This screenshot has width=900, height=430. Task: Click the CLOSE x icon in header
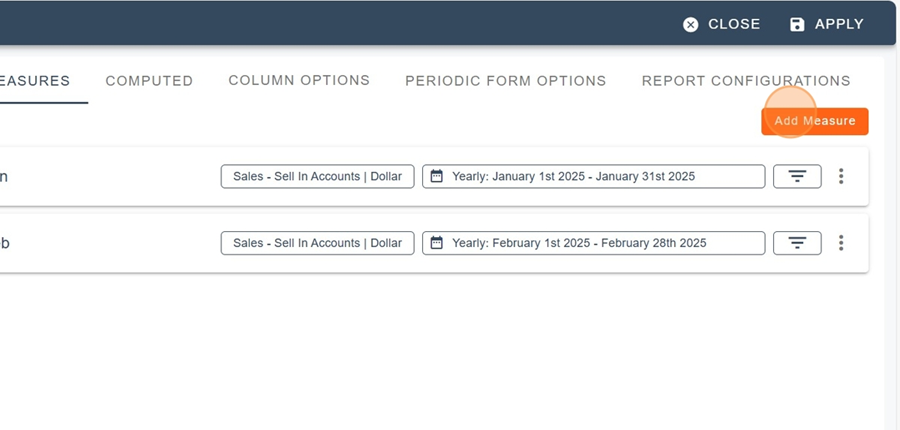pyautogui.click(x=690, y=25)
